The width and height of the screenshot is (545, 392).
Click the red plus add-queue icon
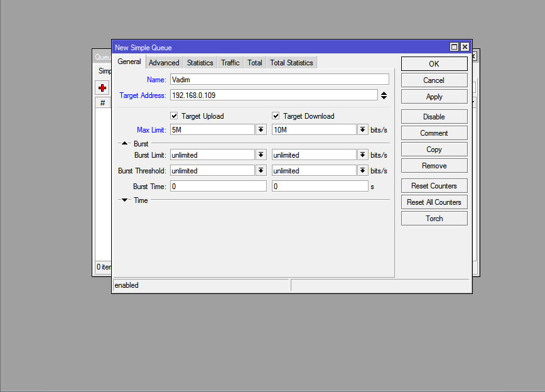[x=102, y=88]
